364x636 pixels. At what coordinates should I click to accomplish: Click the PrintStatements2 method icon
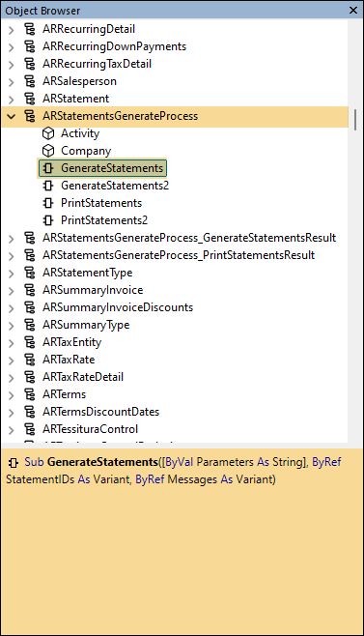click(x=48, y=220)
